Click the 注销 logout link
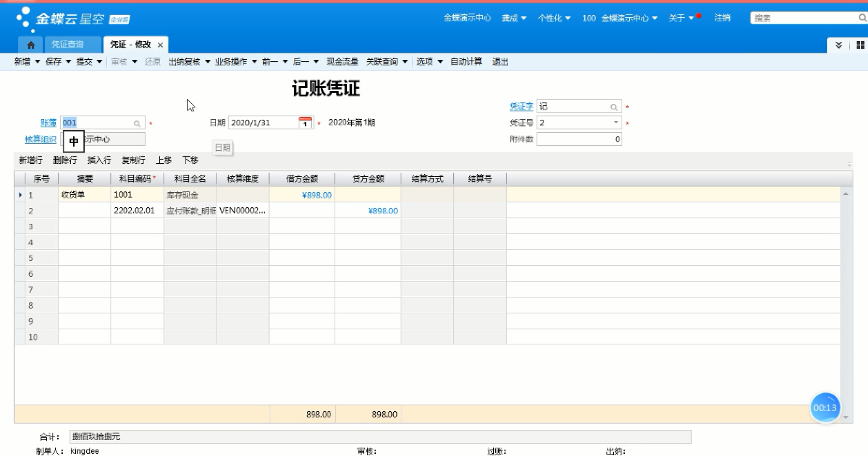The height and width of the screenshot is (456, 868). coord(722,18)
